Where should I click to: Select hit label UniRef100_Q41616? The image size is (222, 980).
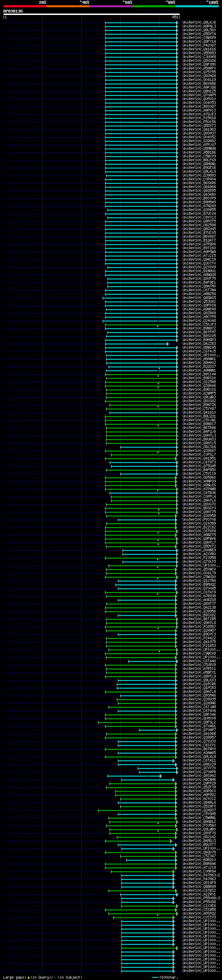[199, 49]
